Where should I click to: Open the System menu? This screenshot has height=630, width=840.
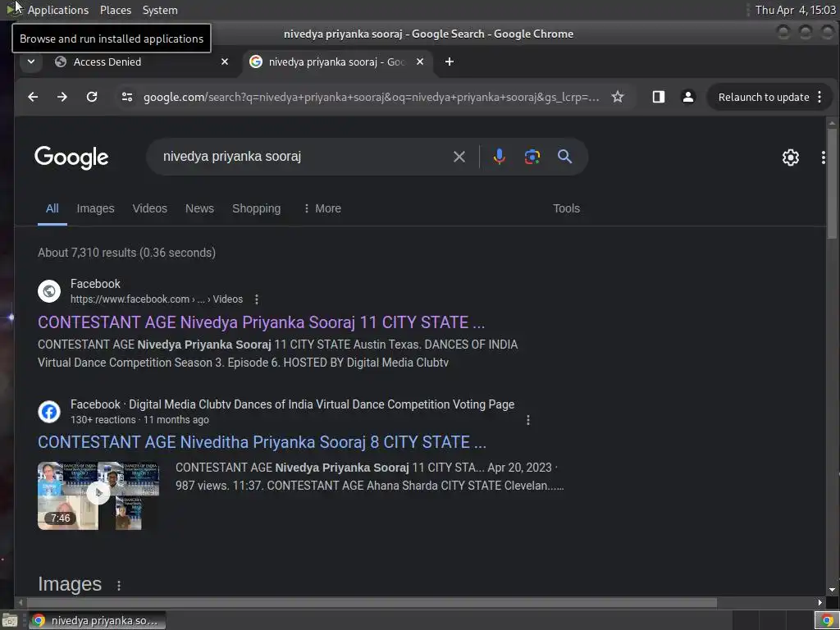[160, 10]
